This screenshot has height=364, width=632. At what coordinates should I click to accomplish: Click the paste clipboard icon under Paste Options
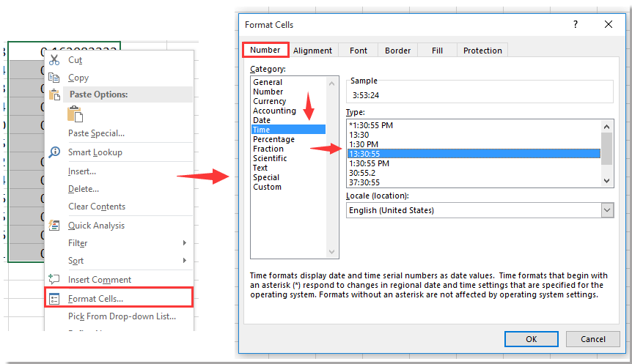[x=76, y=114]
